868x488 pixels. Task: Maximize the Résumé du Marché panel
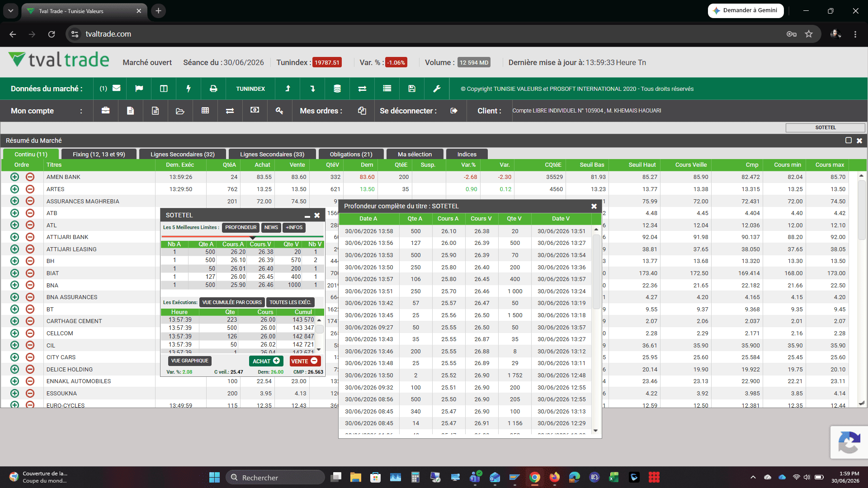pos(849,141)
